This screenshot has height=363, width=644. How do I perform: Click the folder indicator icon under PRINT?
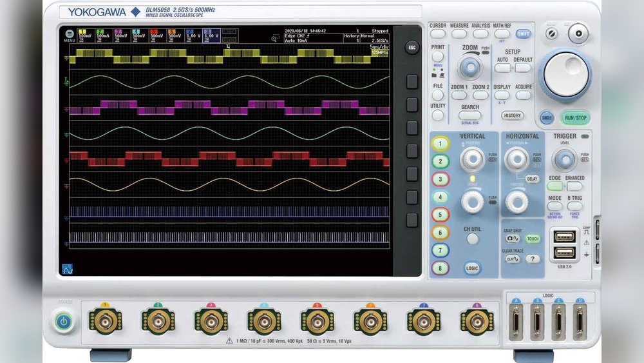pyautogui.click(x=433, y=75)
